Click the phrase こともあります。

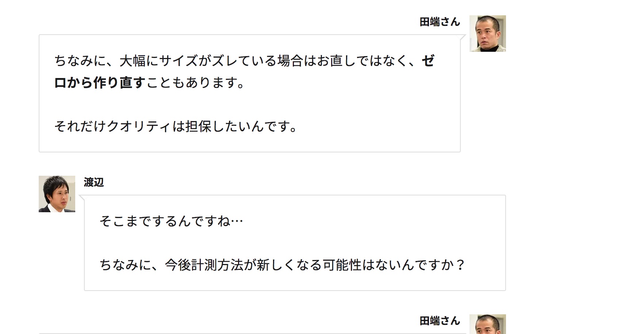pyautogui.click(x=195, y=83)
